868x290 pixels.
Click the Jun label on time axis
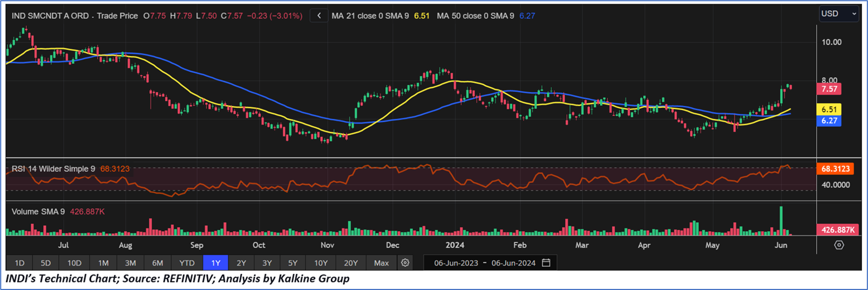(x=781, y=245)
